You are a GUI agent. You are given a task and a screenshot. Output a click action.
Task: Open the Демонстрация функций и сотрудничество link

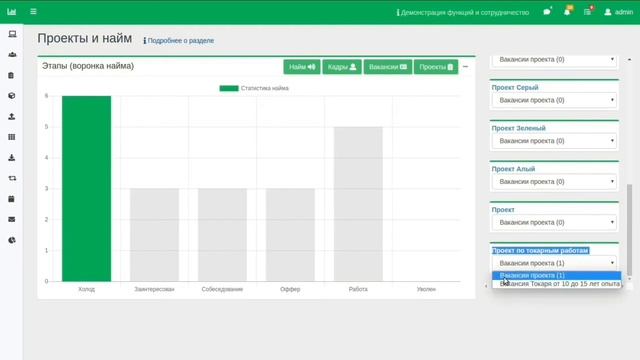pos(463,13)
